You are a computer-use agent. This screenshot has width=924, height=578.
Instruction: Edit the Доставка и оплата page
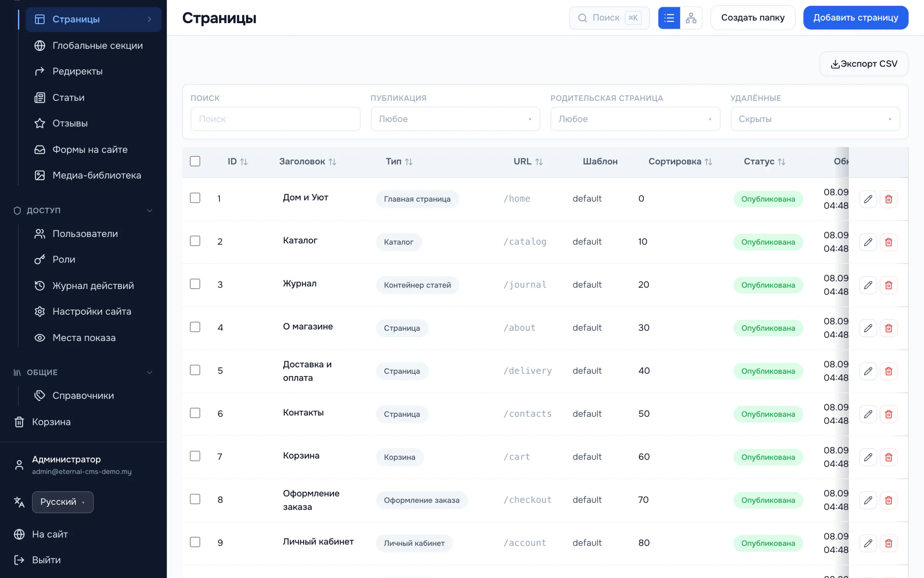click(x=868, y=371)
